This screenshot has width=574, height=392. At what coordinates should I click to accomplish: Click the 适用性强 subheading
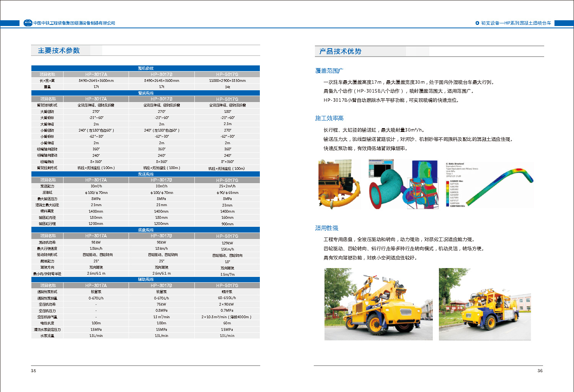pos(326,228)
